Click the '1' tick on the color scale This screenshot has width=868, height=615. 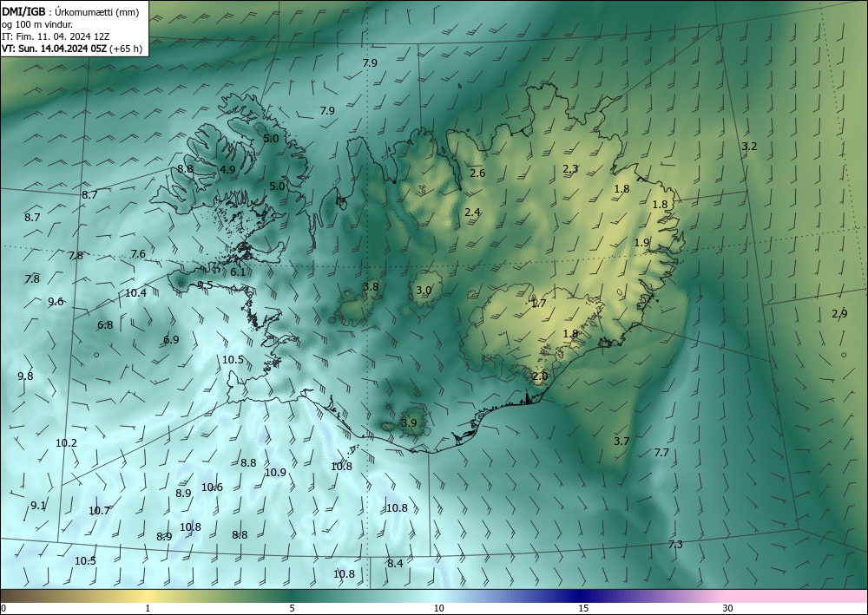[148, 608]
